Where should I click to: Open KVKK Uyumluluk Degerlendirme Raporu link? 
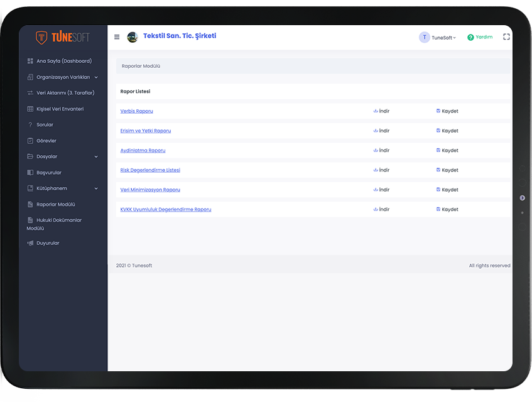166,209
